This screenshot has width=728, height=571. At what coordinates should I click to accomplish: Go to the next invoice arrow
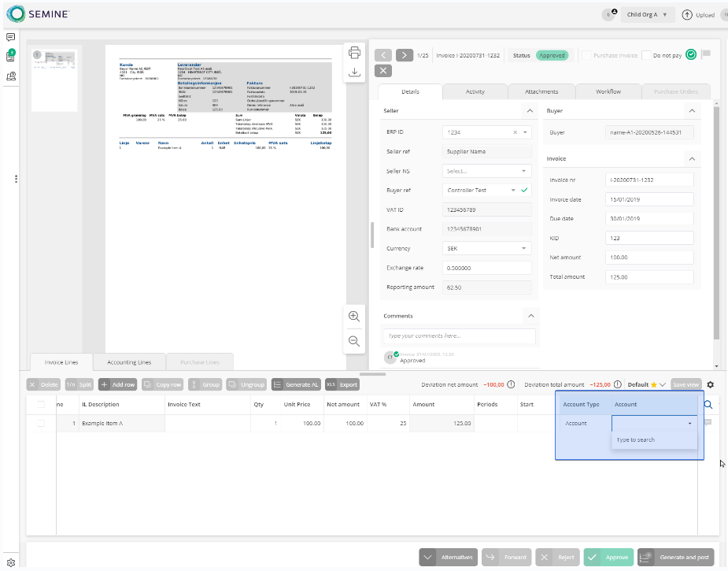[405, 55]
